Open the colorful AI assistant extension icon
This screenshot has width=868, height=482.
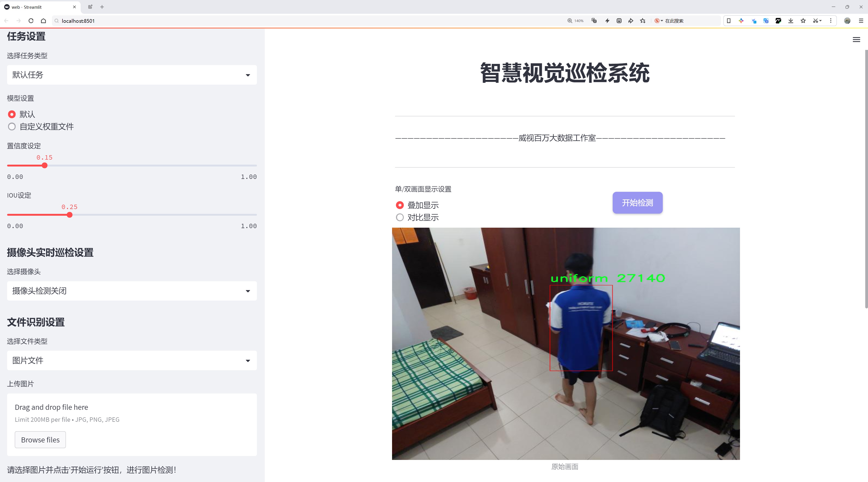(x=741, y=21)
